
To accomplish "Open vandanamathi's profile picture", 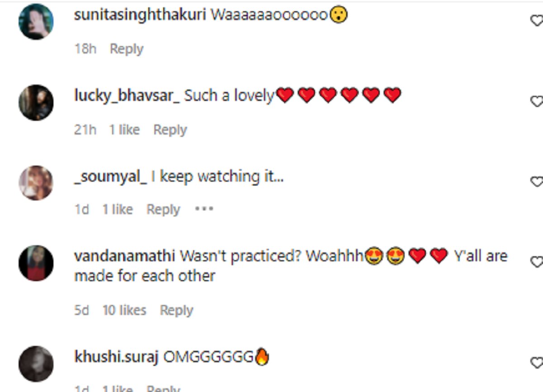I will [36, 263].
